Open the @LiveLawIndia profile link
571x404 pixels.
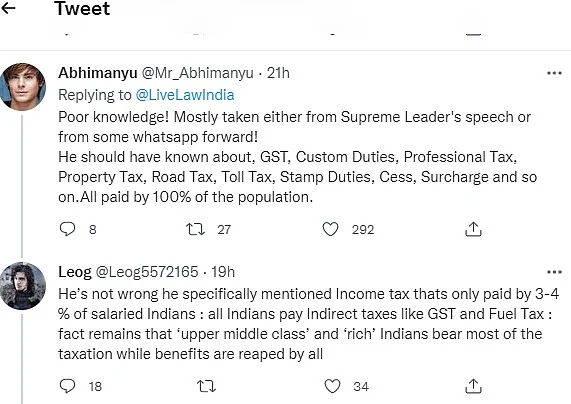[x=185, y=95]
